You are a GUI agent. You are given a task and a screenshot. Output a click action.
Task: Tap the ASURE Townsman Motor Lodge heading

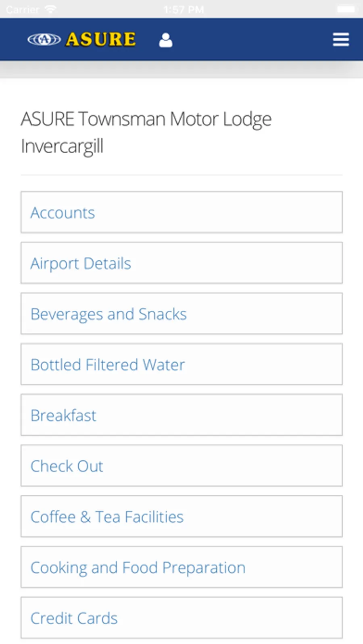146,132
